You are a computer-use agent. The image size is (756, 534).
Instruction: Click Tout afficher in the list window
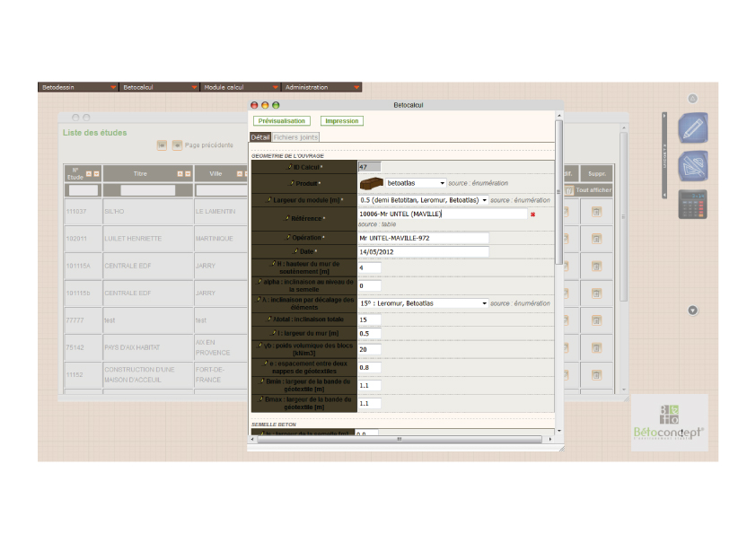(593, 190)
